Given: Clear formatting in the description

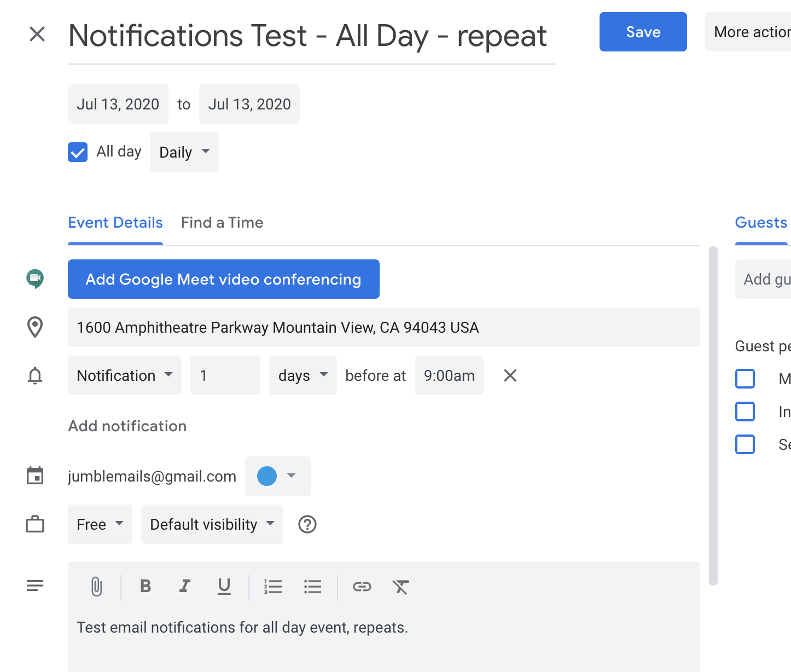Looking at the screenshot, I should click(401, 587).
